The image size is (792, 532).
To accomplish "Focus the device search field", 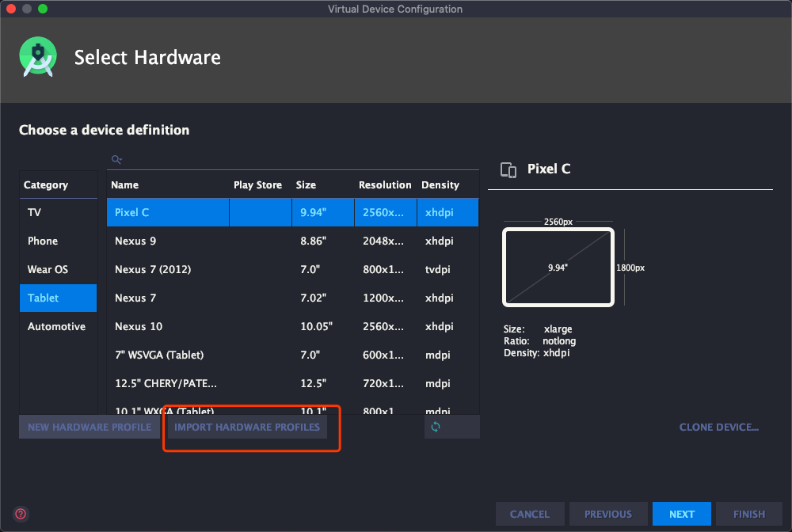I will coord(293,159).
